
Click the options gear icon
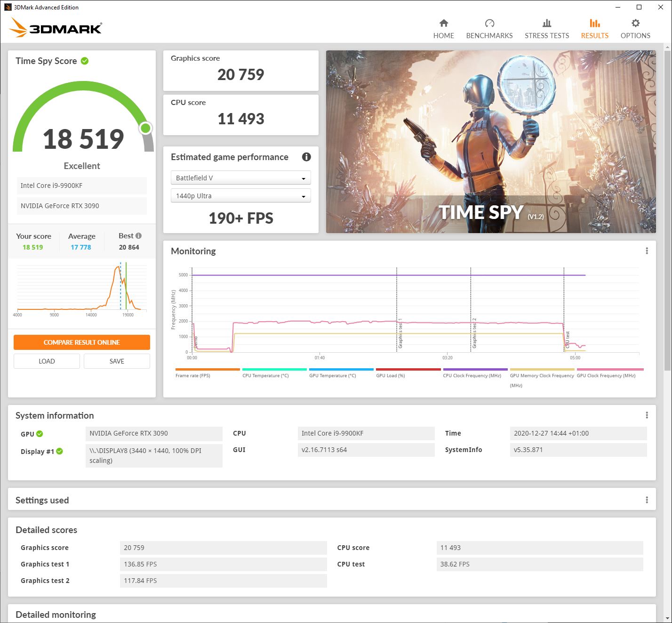point(635,23)
